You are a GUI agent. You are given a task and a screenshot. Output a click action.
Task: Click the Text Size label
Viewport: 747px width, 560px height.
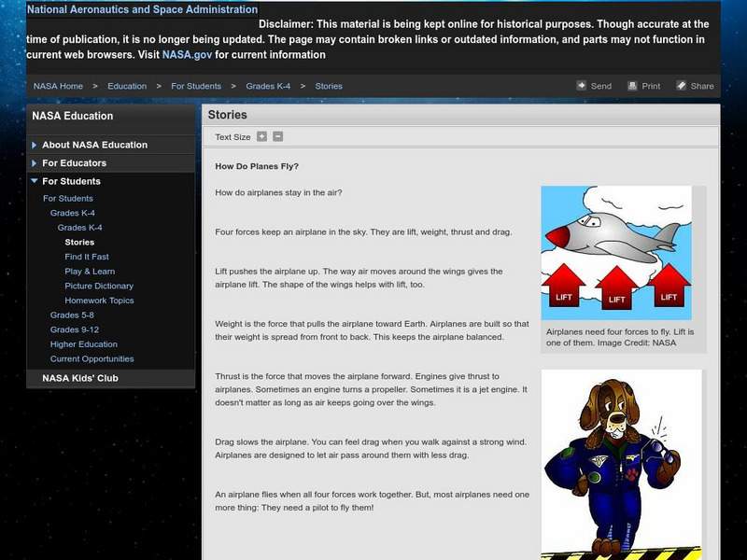(x=233, y=137)
